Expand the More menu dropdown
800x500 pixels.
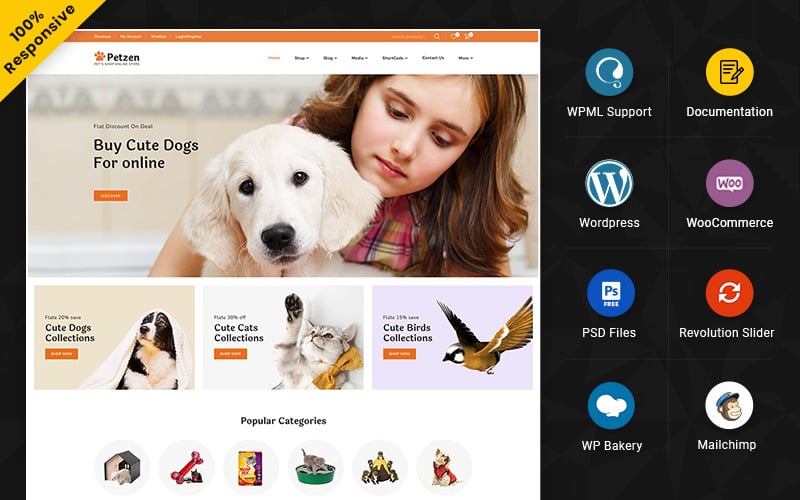click(465, 58)
